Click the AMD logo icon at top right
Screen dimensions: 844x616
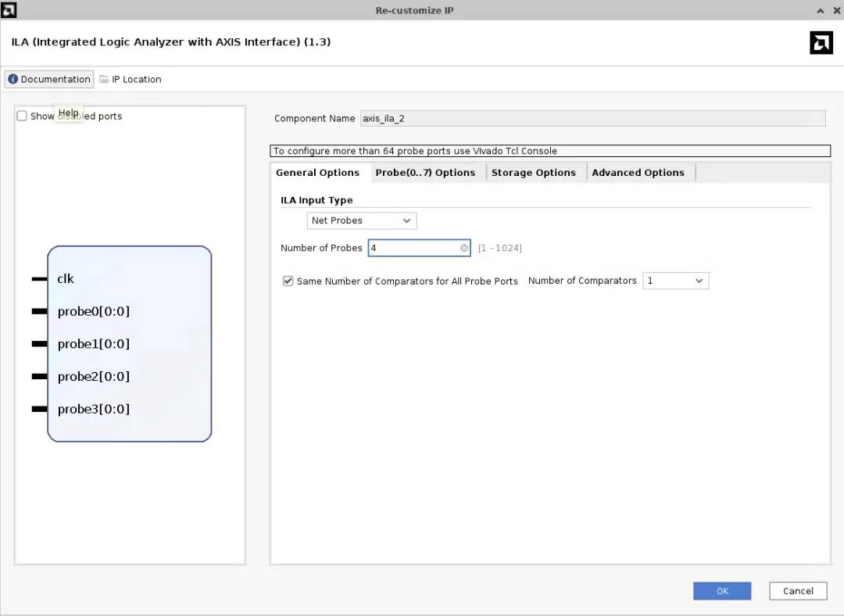pyautogui.click(x=821, y=43)
